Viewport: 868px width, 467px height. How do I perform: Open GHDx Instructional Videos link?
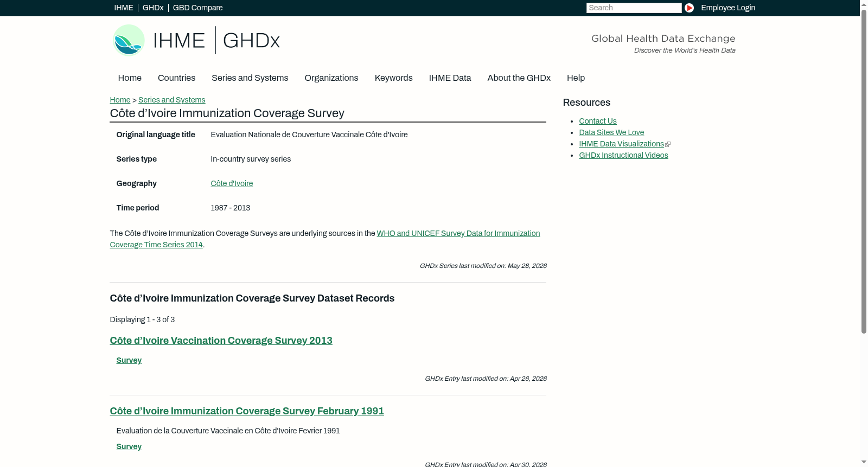(623, 155)
